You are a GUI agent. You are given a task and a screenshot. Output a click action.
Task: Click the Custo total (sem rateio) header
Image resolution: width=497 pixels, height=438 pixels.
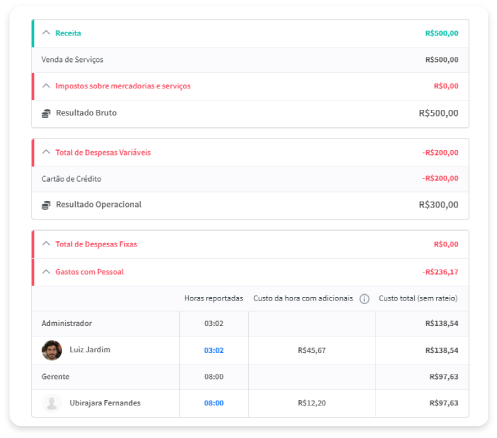point(418,298)
